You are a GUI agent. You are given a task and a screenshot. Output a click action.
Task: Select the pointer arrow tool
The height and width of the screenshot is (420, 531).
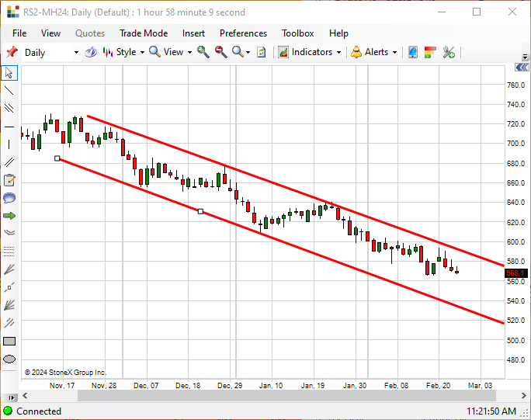coord(9,73)
